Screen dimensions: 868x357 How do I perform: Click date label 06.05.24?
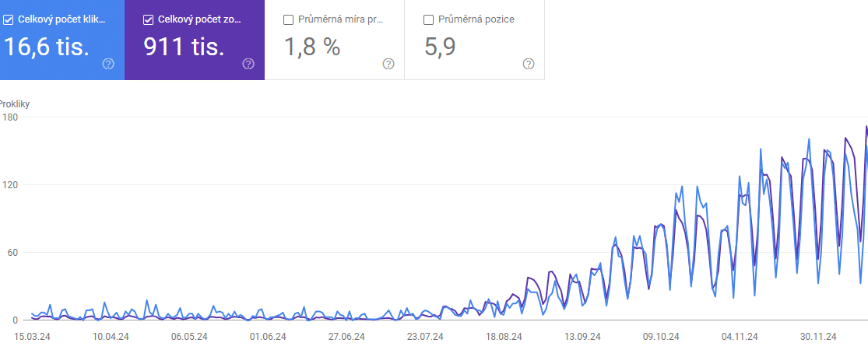189,337
